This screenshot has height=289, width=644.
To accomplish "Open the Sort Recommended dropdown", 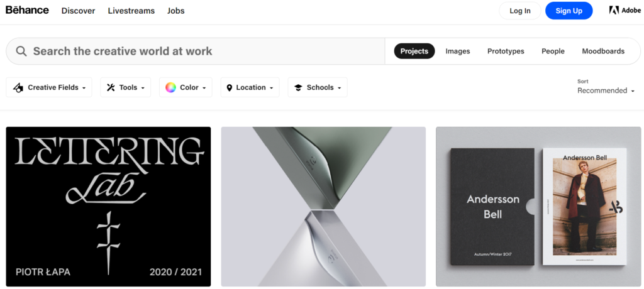I will pyautogui.click(x=606, y=90).
